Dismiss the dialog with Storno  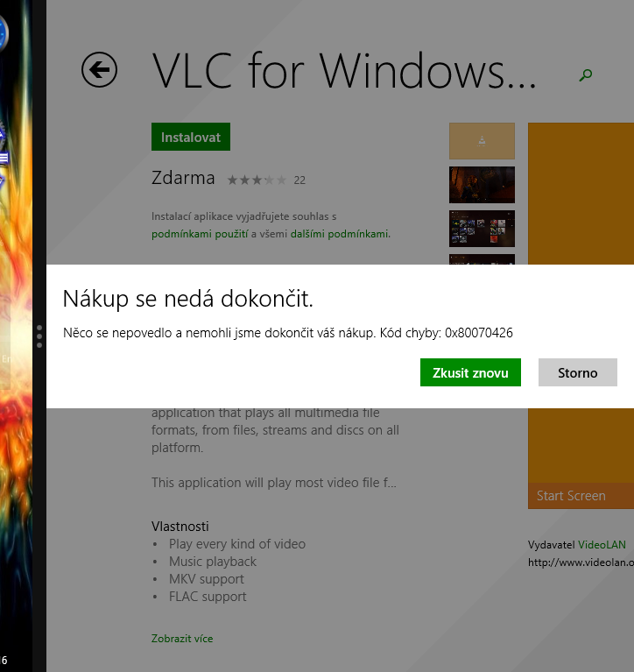(x=577, y=372)
